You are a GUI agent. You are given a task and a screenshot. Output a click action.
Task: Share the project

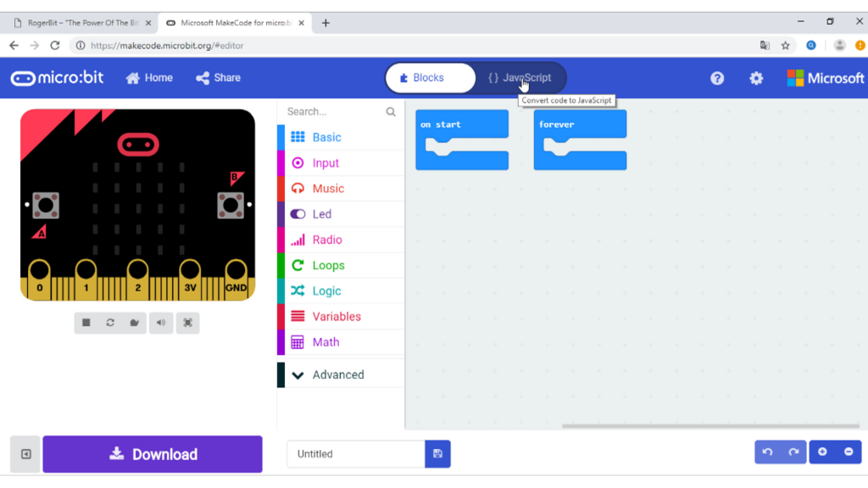(218, 78)
